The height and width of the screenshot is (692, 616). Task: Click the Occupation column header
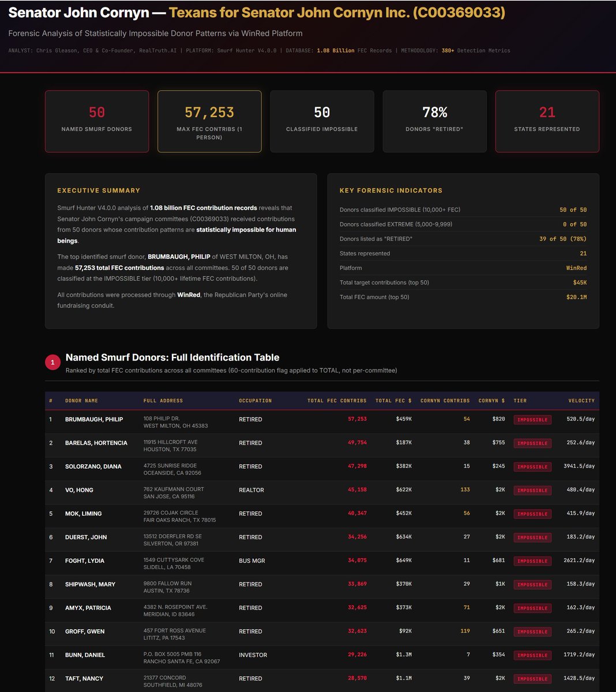pyautogui.click(x=255, y=401)
